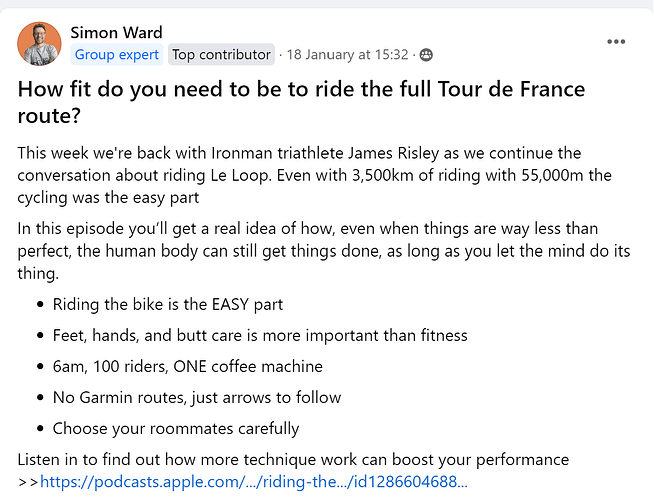The width and height of the screenshot is (654, 500).
Task: Click the paragraph mentioning James Risley
Action: (314, 175)
